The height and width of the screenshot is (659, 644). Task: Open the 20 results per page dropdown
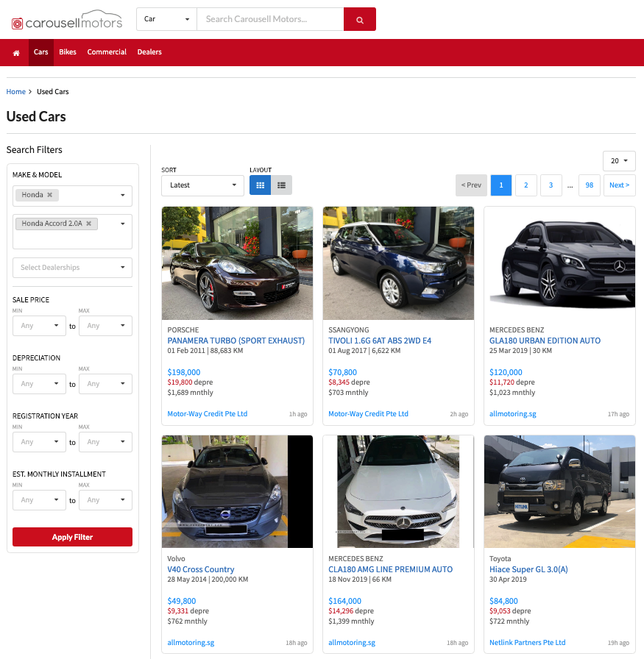(x=618, y=161)
